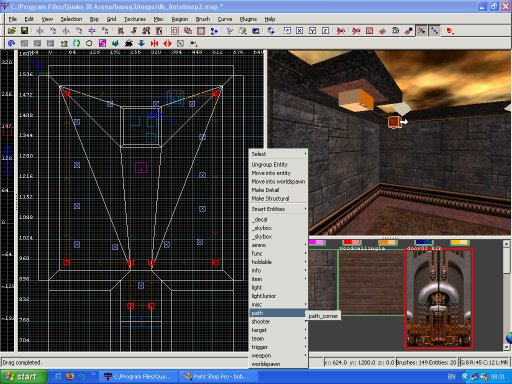Click the Select Inside icon
Viewport: 512px width, 384px height.
tap(159, 31)
